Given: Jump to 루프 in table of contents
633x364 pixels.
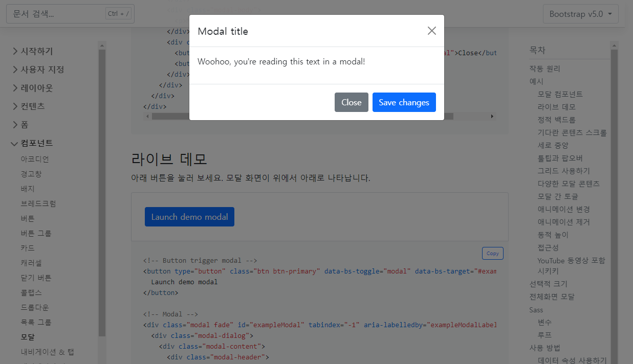Looking at the screenshot, I should coord(544,335).
